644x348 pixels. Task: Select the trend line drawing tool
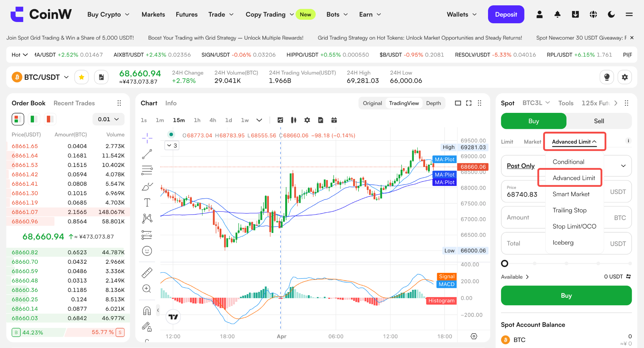point(147,154)
